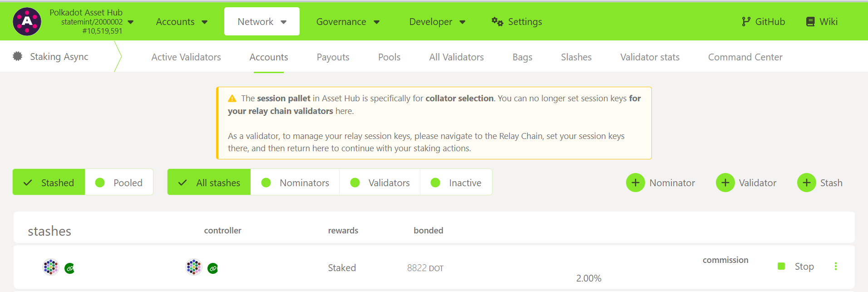Click the Polkadot Asset Hub logo
This screenshot has height=292, width=868.
(27, 21)
